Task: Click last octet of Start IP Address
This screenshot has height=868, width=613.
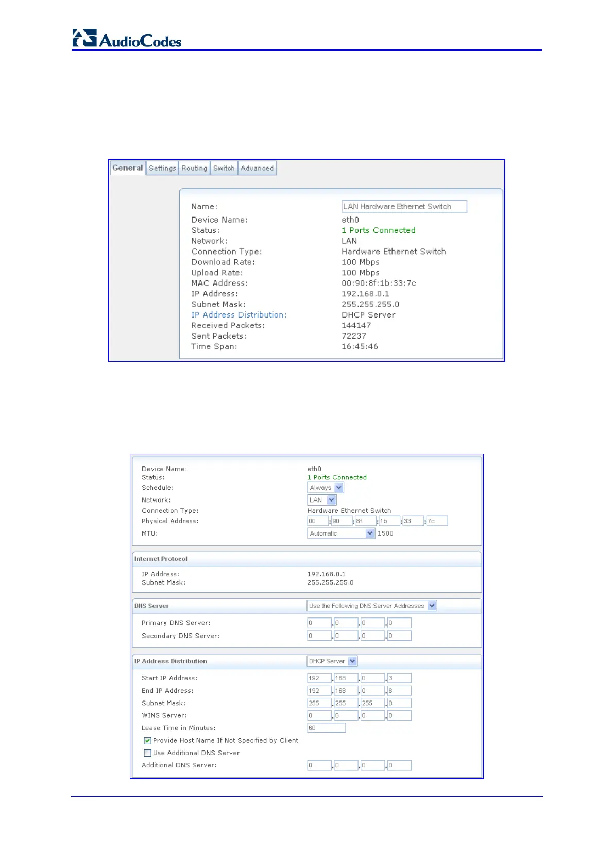Action: [399, 678]
